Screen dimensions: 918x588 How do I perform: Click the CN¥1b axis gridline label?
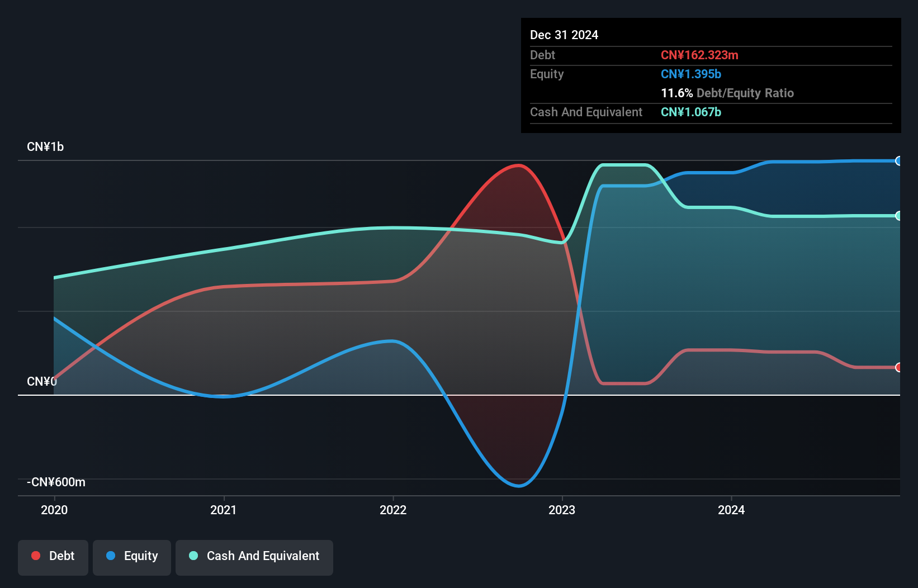point(45,146)
